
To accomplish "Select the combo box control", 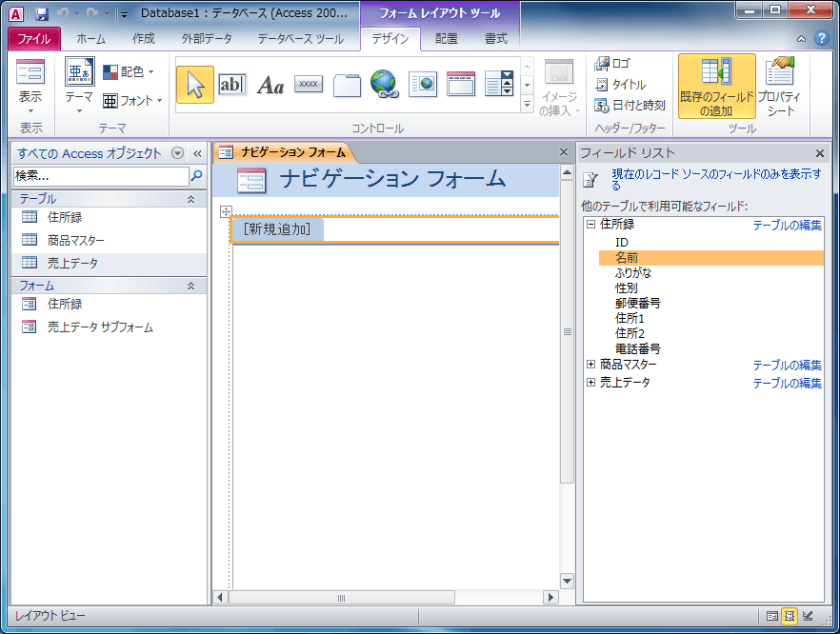I will [499, 84].
